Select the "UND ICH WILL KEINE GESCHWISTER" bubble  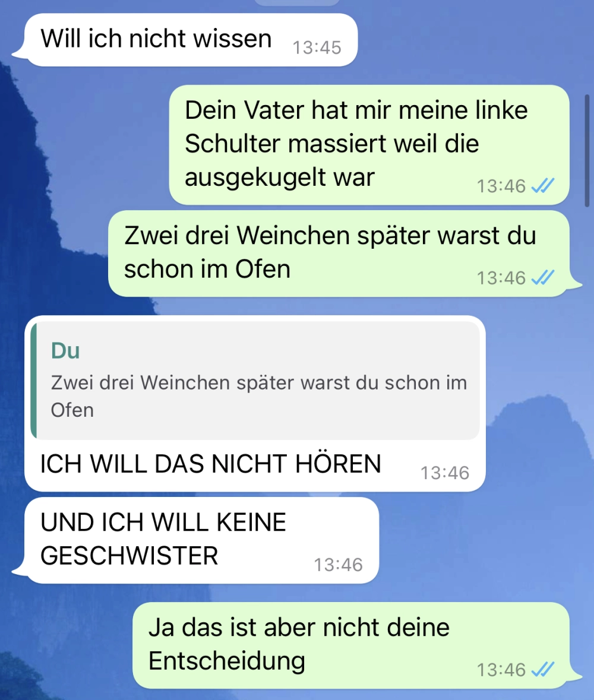202,540
